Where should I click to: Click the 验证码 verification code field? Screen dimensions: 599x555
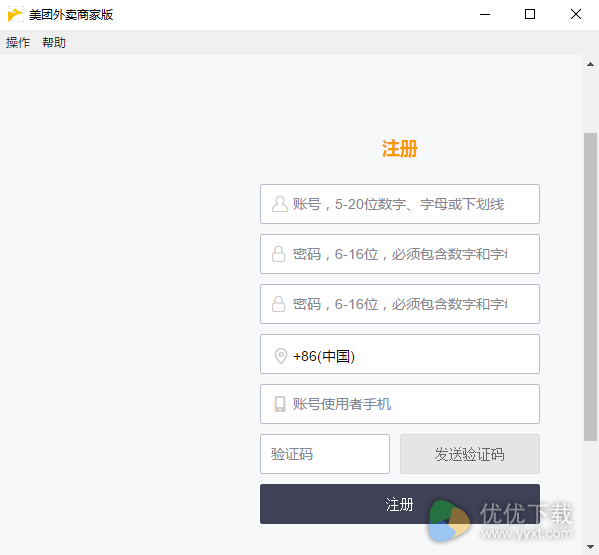coord(325,454)
